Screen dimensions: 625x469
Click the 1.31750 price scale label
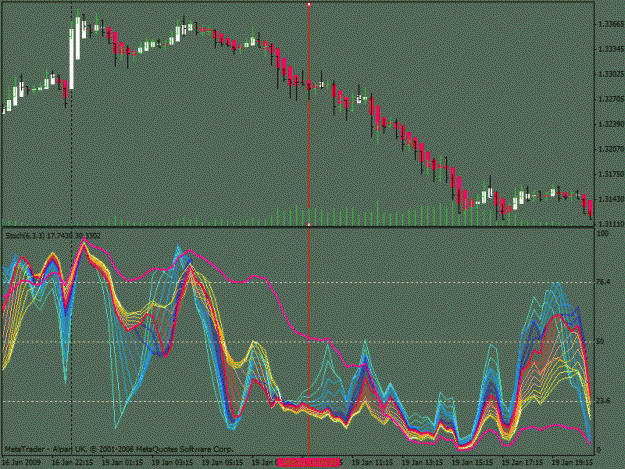[x=611, y=174]
